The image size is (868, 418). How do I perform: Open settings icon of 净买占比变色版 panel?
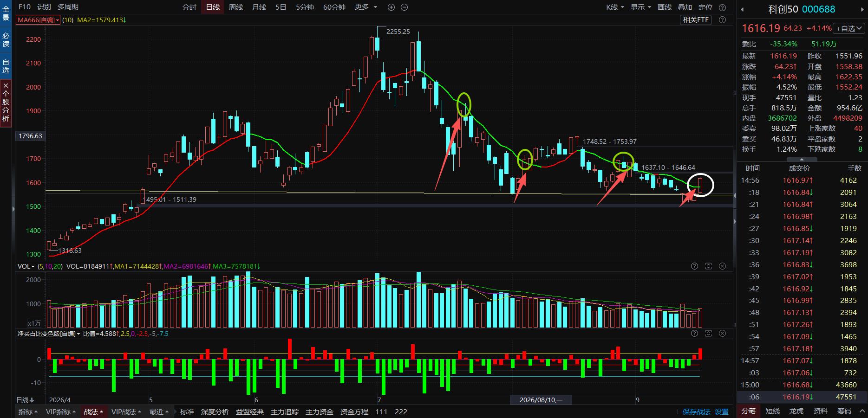tap(708, 334)
